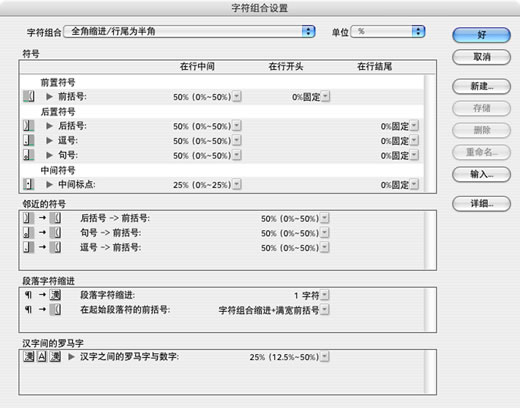The width and height of the screenshot is (520, 408).
Task: Expand 汉字之间的罗马字与数字 disclosure triangle
Action: (x=71, y=357)
